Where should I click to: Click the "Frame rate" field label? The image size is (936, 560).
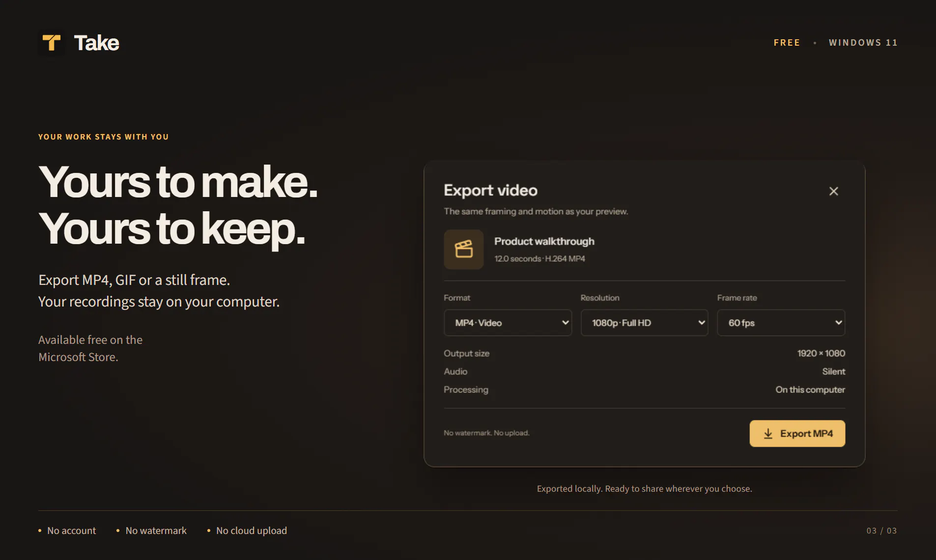pos(737,298)
